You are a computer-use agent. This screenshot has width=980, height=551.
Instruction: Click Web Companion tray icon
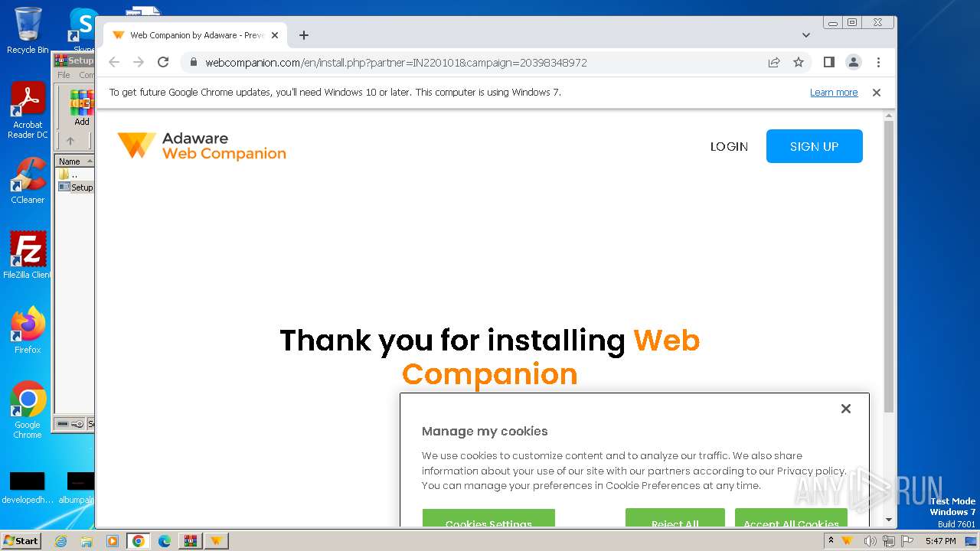(847, 541)
